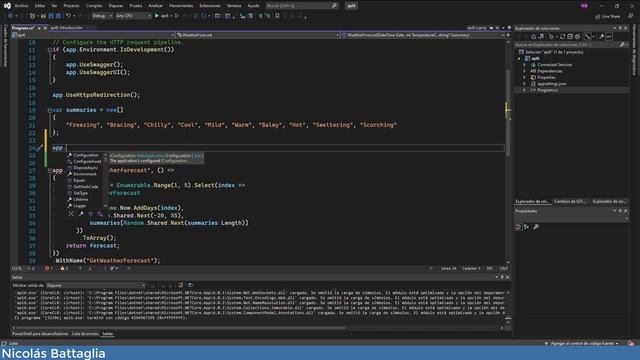
Task: Click the search box in the title bar
Action: click(x=301, y=6)
